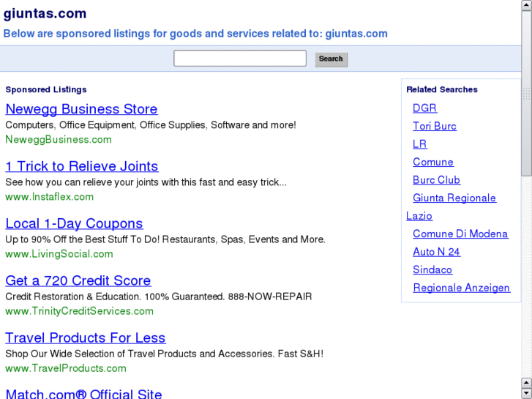Click the www.Instaflex.com green URL

coord(50,197)
